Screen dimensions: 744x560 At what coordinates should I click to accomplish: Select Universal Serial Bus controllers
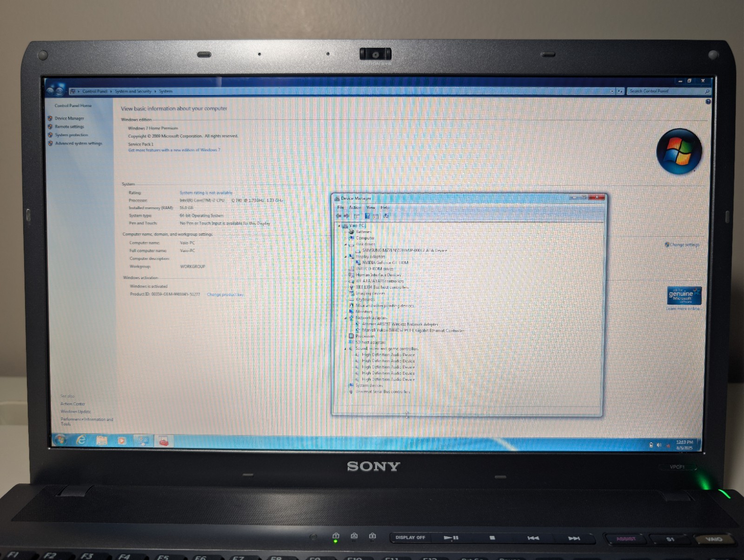pos(383,392)
